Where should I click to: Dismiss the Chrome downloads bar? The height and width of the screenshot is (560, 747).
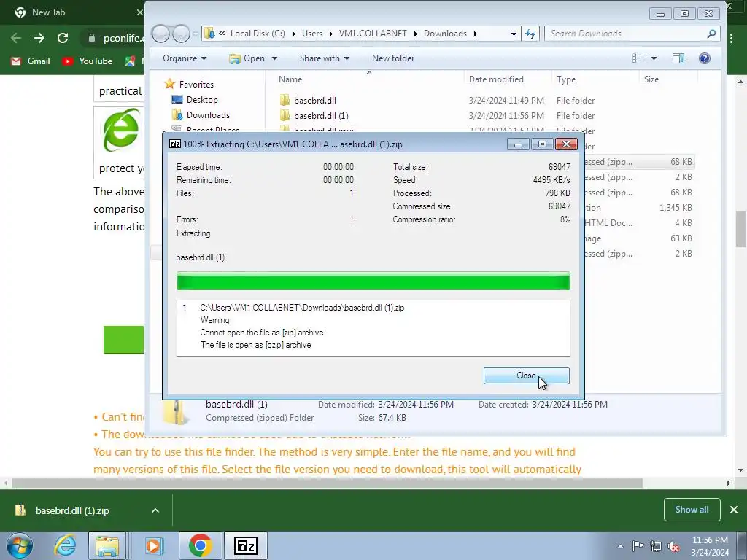(734, 510)
